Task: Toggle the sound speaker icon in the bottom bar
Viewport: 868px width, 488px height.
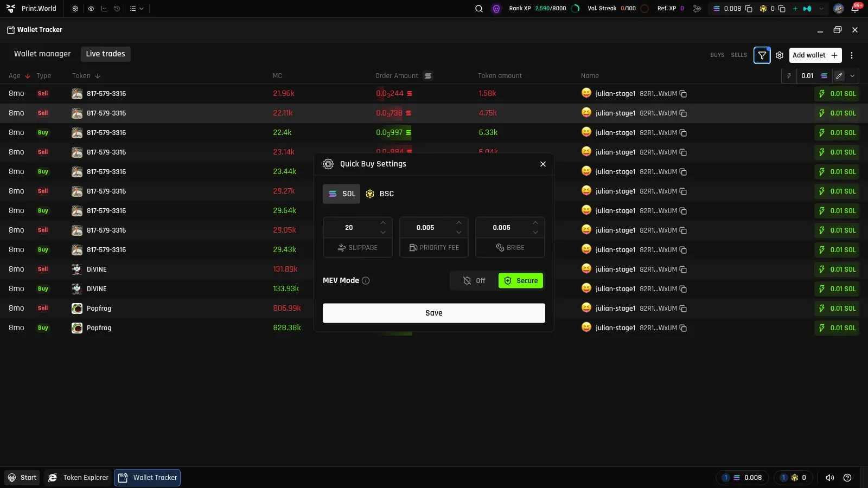Action: pos(829,478)
